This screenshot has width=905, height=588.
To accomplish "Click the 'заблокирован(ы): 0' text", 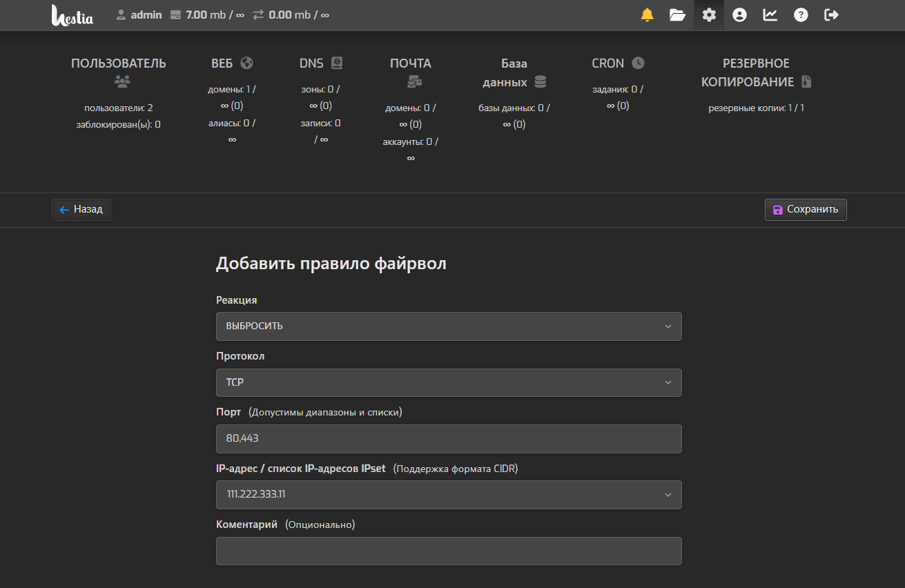I will [119, 125].
